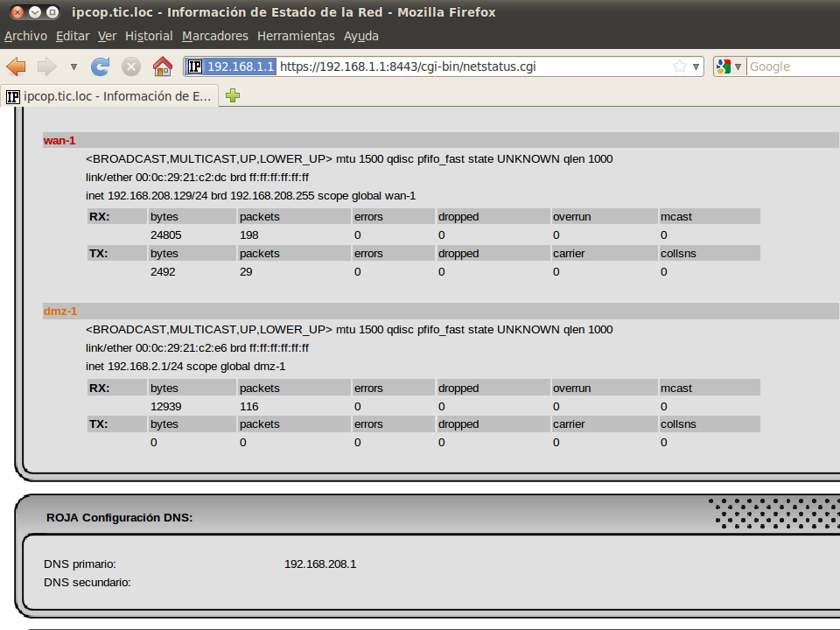Open a new tab with plus icon

[233, 96]
